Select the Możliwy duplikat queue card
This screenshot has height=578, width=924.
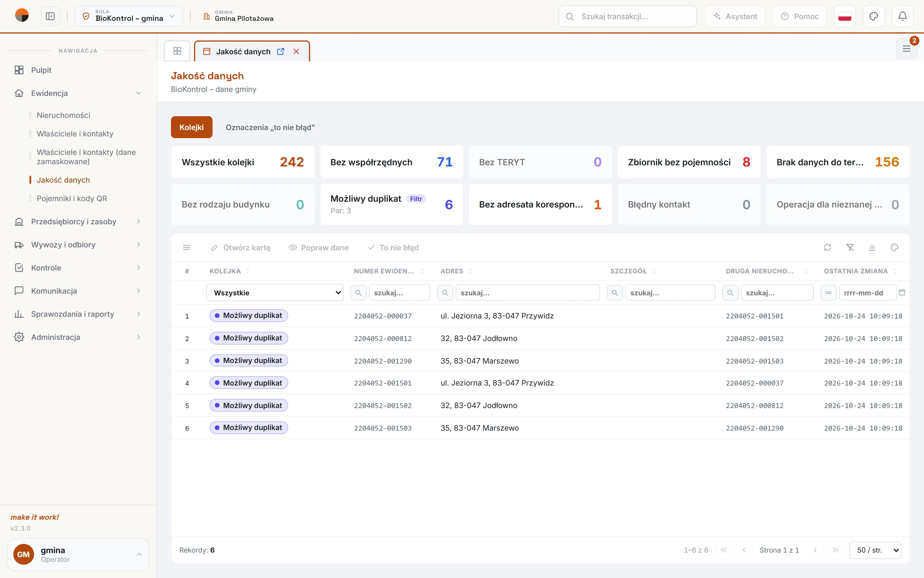click(x=391, y=204)
